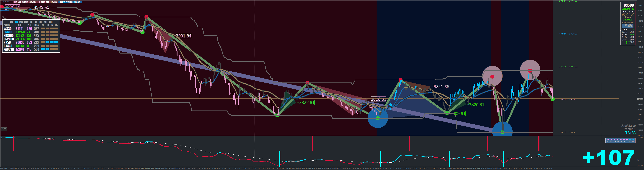This screenshot has width=644, height=170.
Task: Select the H4 timeframe in dashboard
Action: (x=36, y=22)
